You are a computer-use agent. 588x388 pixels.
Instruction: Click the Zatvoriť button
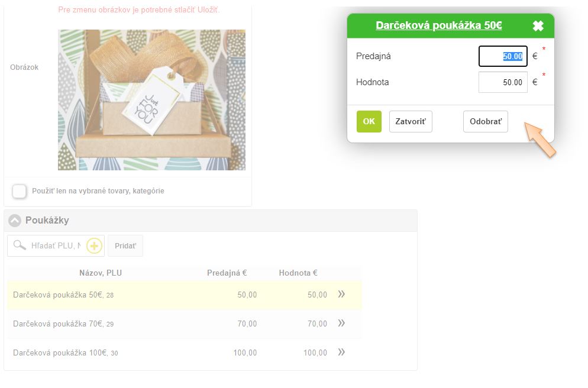[x=411, y=121]
